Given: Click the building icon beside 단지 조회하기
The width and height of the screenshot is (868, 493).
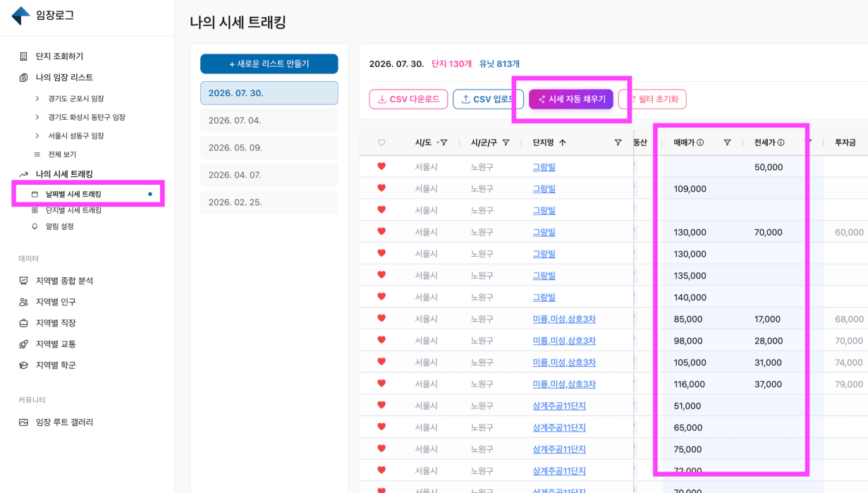Looking at the screenshot, I should [23, 56].
